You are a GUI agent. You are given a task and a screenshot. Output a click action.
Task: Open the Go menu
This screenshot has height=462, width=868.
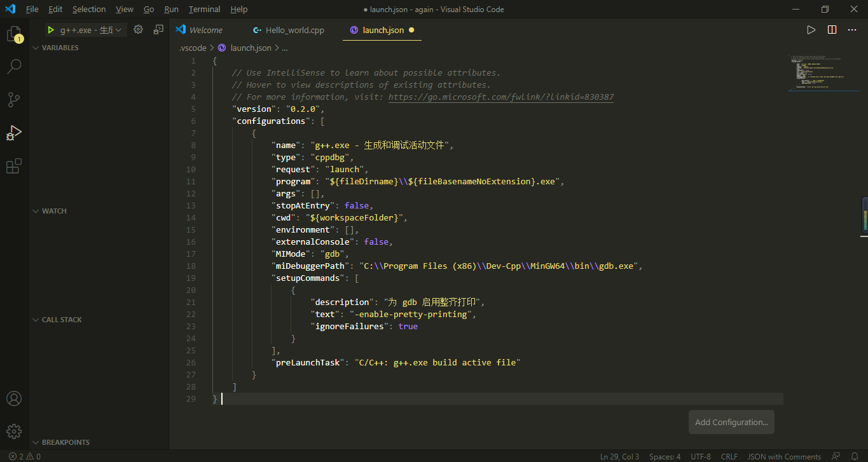click(x=149, y=9)
